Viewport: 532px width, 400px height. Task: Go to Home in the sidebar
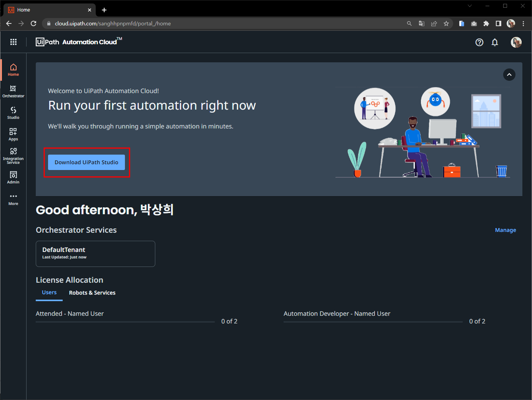(x=13, y=70)
